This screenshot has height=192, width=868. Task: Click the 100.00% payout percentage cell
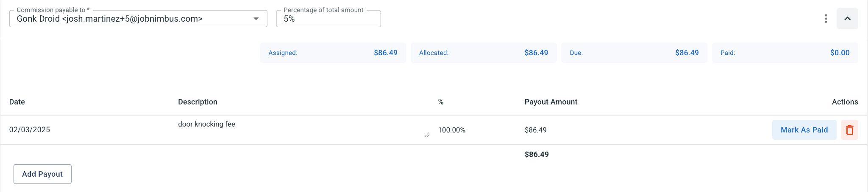point(451,130)
